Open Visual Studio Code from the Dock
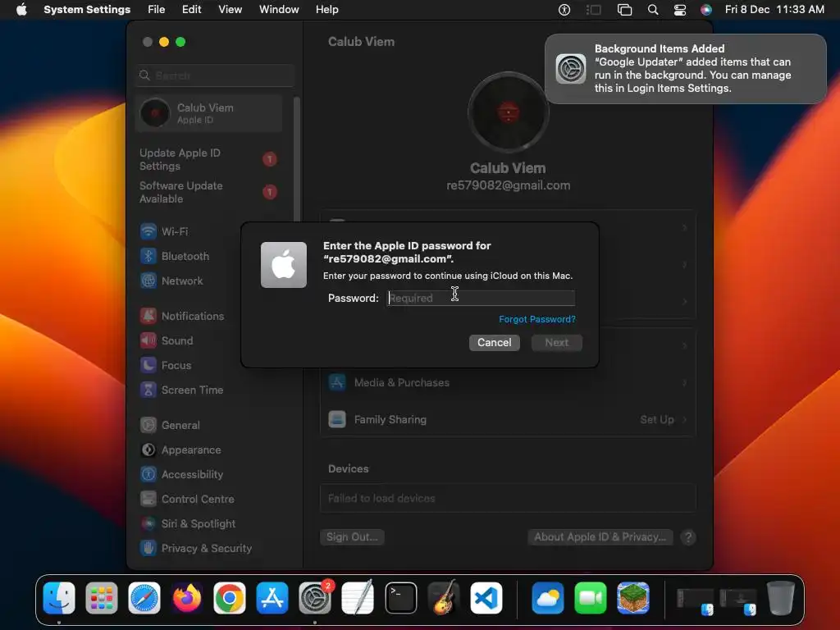This screenshot has height=630, width=840. [x=486, y=598]
